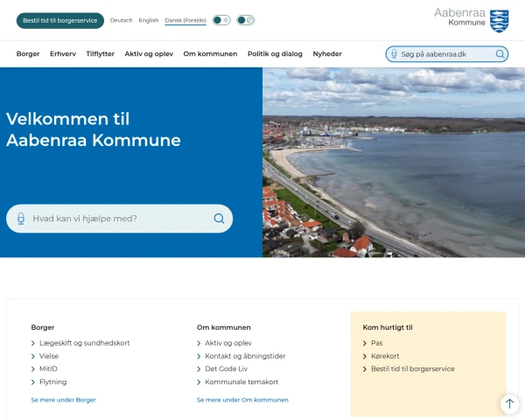Screen dimensions: 525x420
Task: Select the Dansk (Forside) language option
Action: (x=185, y=20)
